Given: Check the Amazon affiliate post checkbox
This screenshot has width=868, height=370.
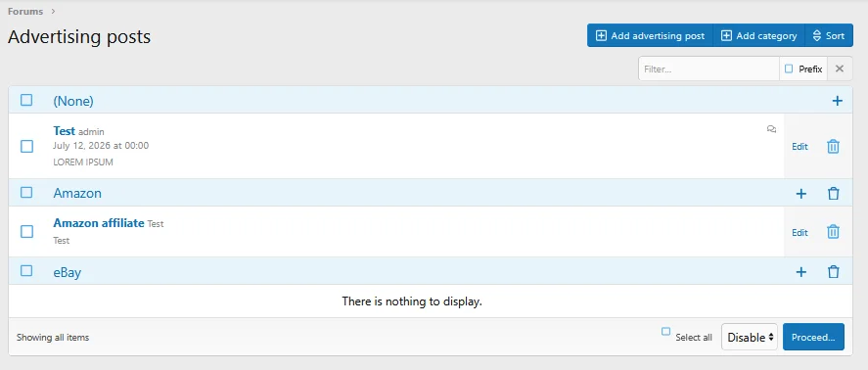Looking at the screenshot, I should [x=26, y=232].
